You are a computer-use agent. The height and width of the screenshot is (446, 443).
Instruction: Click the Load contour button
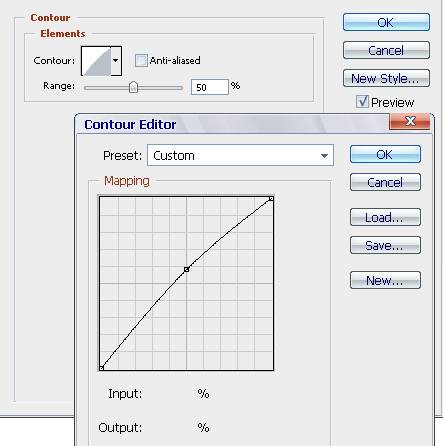(x=385, y=217)
